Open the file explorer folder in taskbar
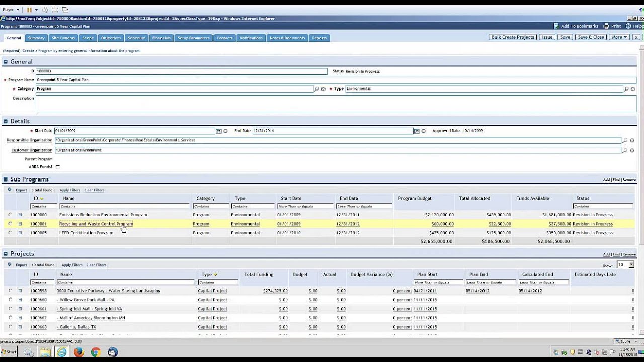 [45, 352]
